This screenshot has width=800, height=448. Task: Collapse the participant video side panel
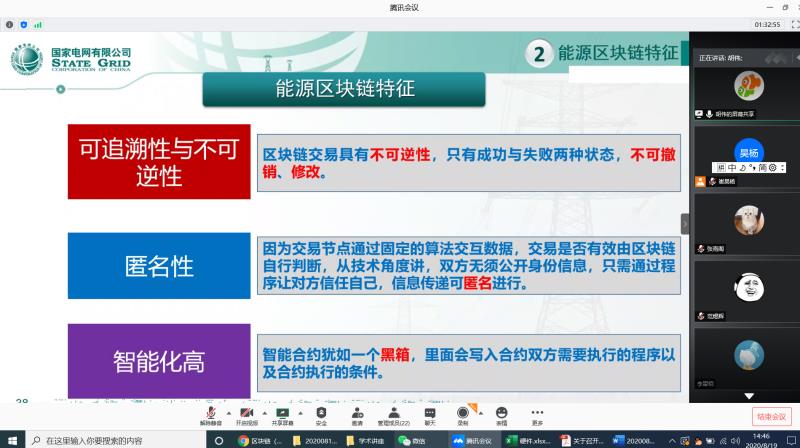[685, 223]
